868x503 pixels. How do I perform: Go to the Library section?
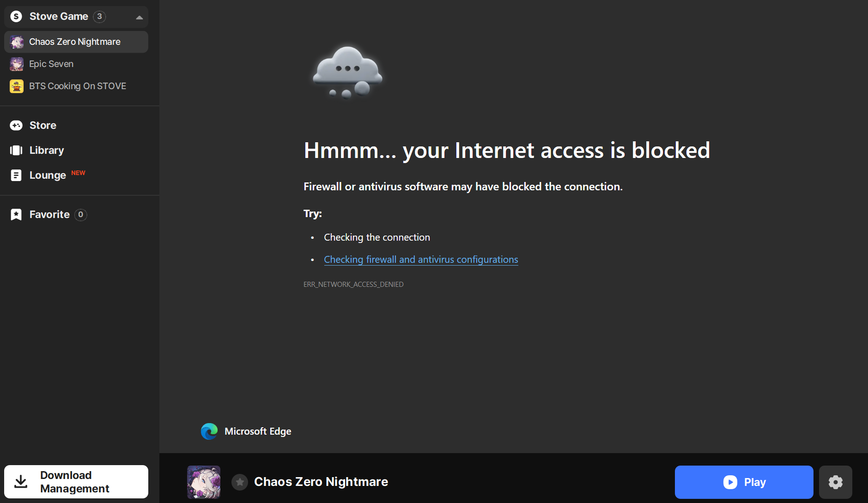47,150
